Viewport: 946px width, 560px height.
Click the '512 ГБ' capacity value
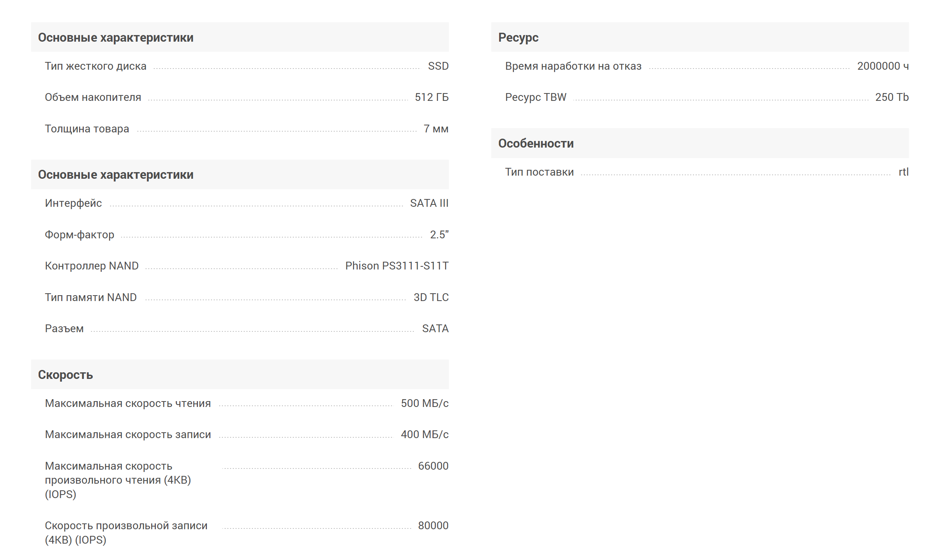[431, 97]
